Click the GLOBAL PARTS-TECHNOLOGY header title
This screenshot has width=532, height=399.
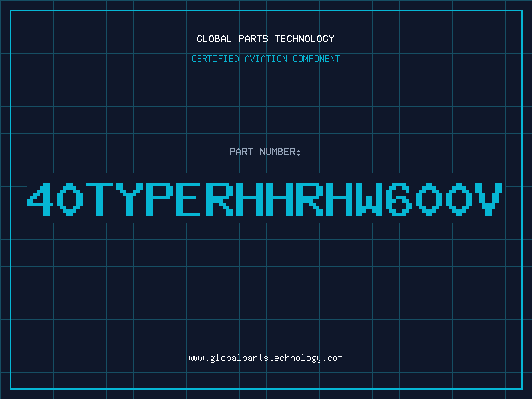(265, 39)
